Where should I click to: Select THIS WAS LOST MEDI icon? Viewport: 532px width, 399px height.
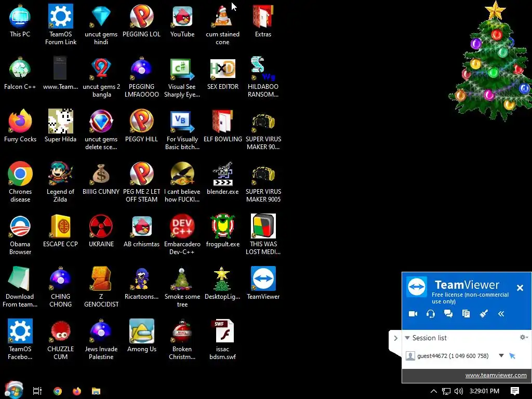pos(263,234)
